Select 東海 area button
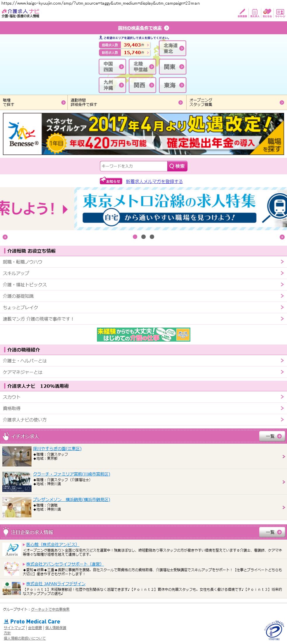The image size is (287, 644). 173,85
